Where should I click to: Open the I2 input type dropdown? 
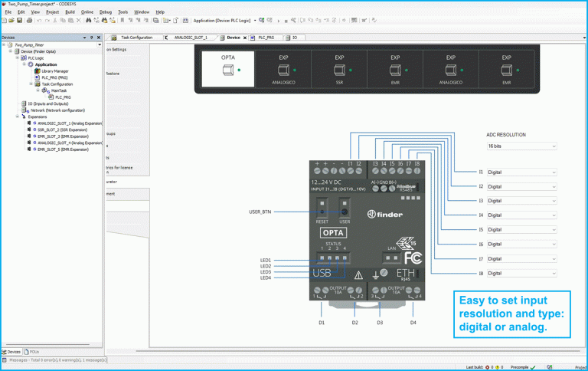coord(521,186)
